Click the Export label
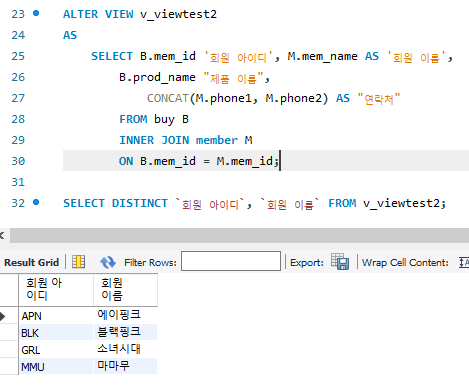Viewport: 469px width, 385px height. (x=307, y=263)
